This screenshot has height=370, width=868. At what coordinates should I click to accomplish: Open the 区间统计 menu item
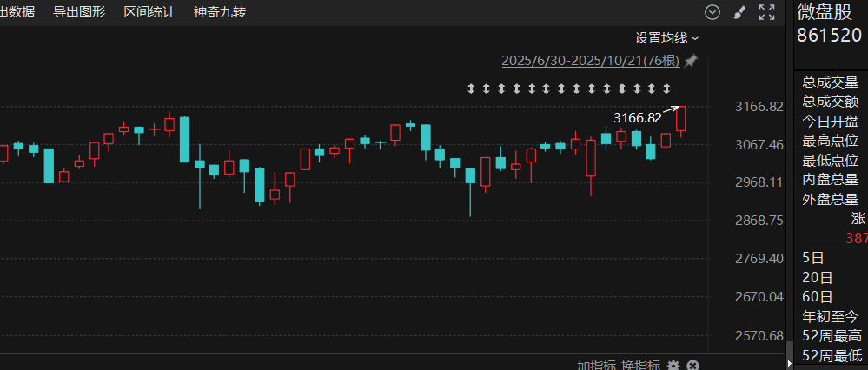click(149, 12)
